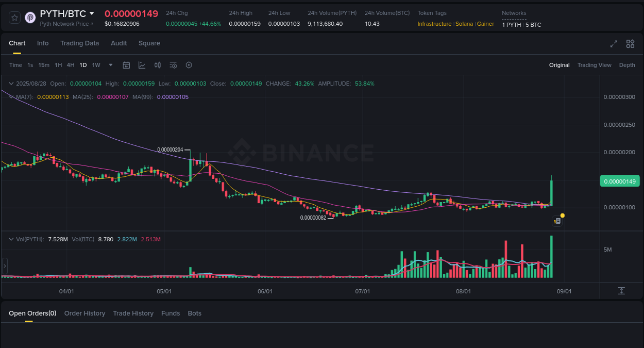
Task: Open the candlestick display settings icon
Action: pyautogui.click(x=158, y=65)
